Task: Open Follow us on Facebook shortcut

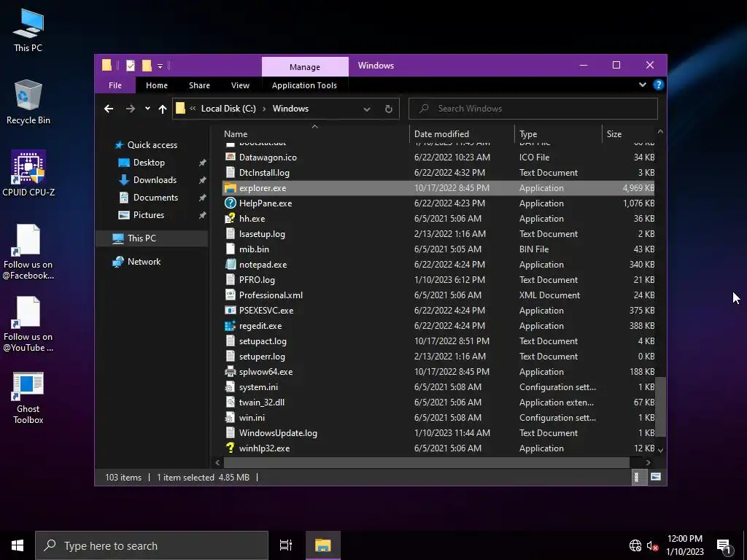Action: [x=28, y=252]
